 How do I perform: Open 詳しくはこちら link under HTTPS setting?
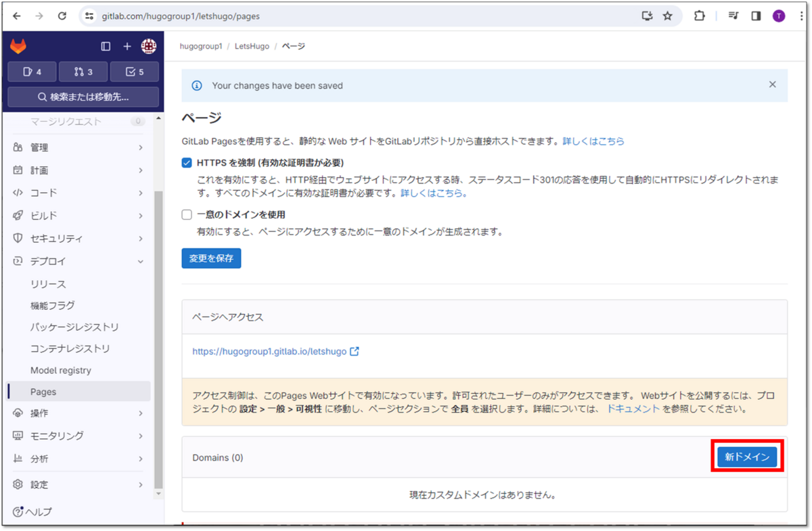point(434,193)
